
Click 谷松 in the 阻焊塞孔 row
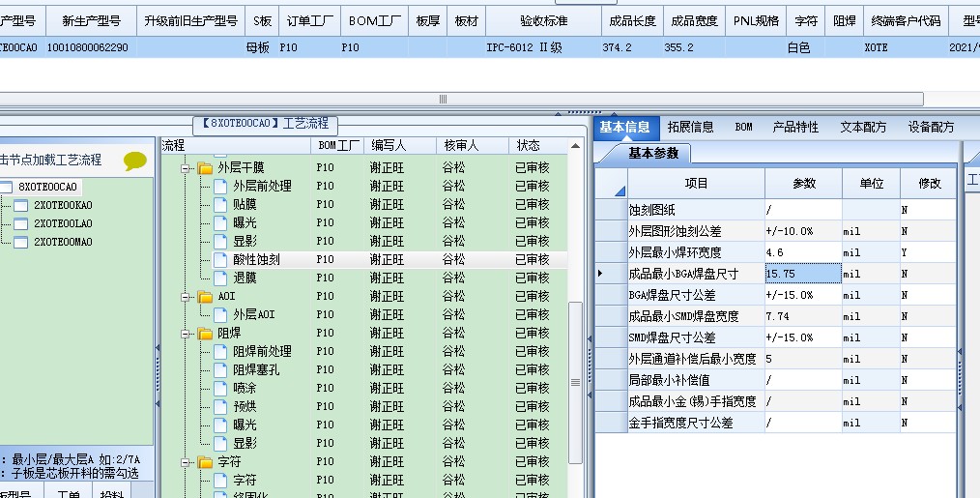pyautogui.click(x=453, y=369)
